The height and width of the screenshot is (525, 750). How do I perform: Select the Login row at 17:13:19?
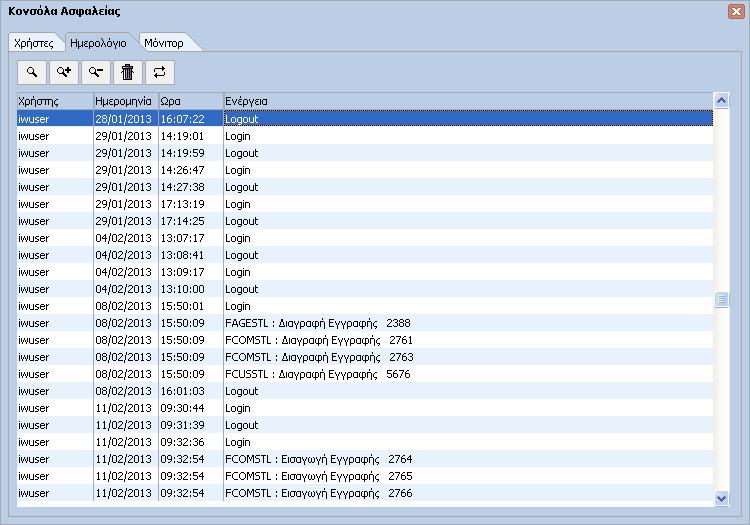coord(365,204)
